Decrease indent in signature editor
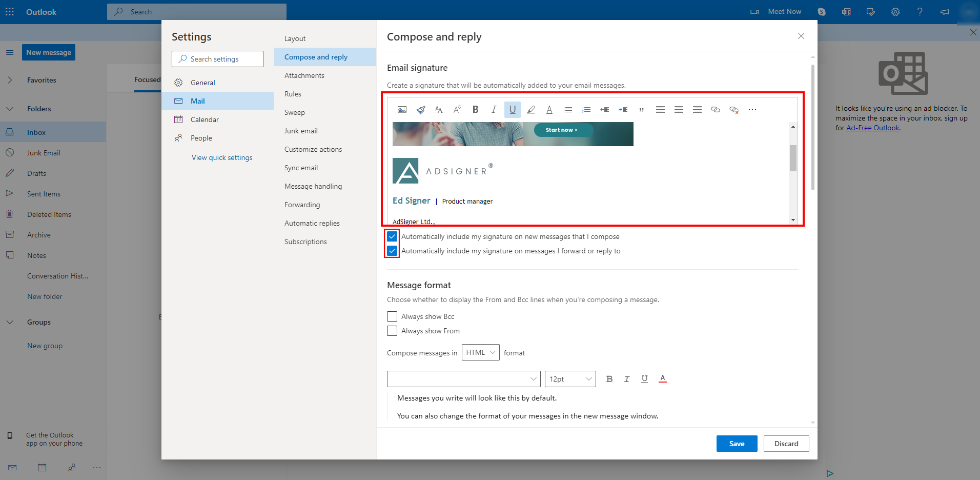This screenshot has width=980, height=480. [605, 110]
